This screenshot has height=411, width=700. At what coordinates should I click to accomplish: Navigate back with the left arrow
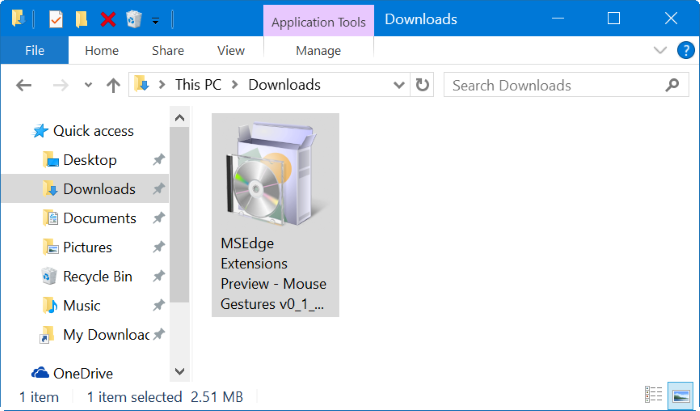(x=24, y=86)
